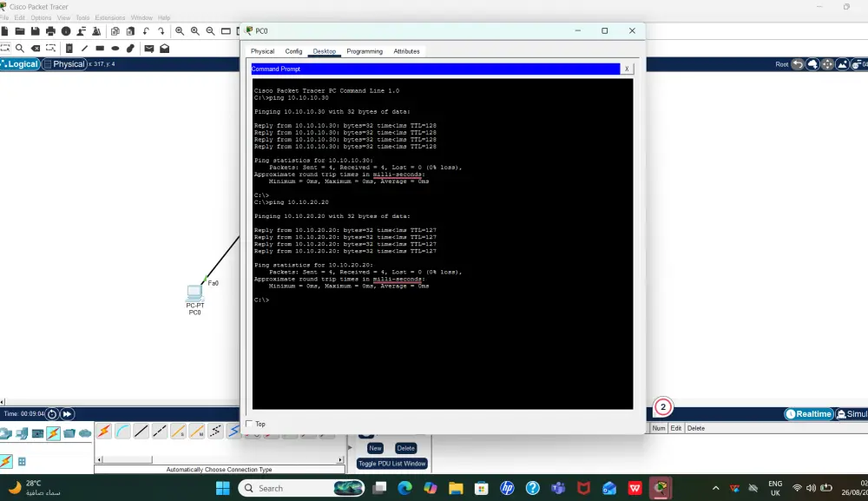
Task: Click the Fast Forward Time button
Action: coord(67,414)
